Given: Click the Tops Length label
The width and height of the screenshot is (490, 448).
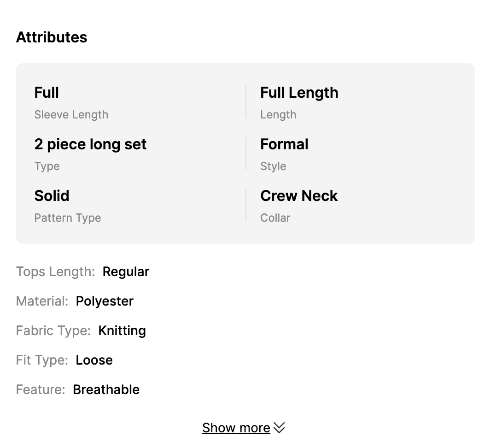Looking at the screenshot, I should [55, 271].
